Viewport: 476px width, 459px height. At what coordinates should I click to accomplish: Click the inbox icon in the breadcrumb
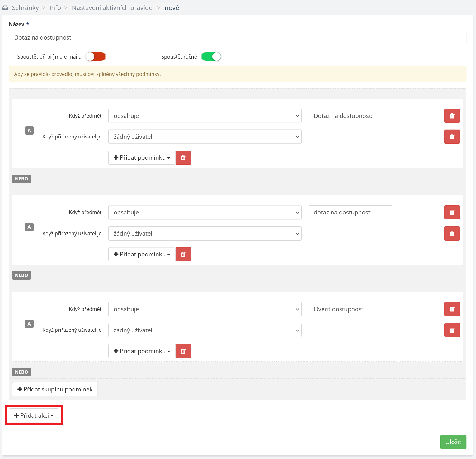tap(5, 8)
